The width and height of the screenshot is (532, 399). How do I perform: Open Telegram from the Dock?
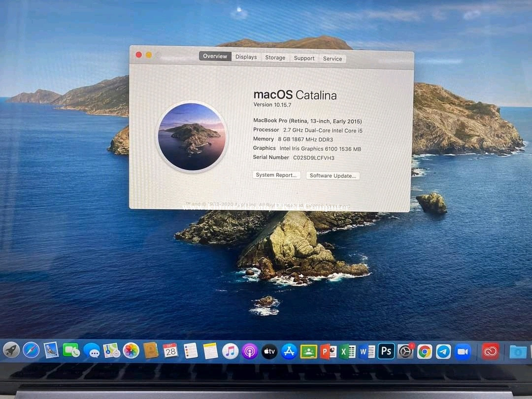(443, 352)
